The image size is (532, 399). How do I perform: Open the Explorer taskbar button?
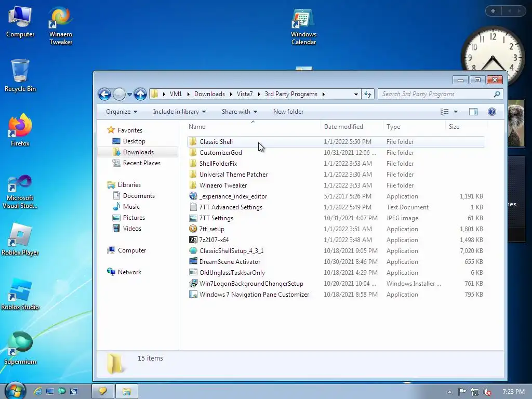tap(127, 391)
